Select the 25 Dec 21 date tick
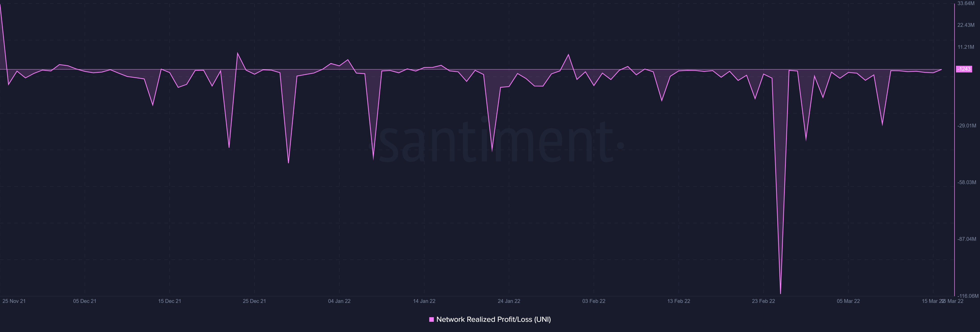Viewport: 980px width, 332px height. [x=254, y=301]
